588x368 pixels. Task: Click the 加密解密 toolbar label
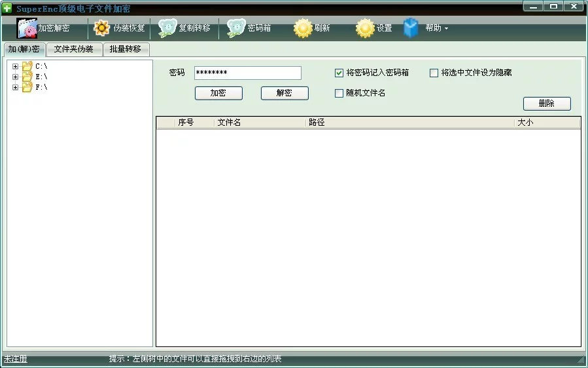[x=54, y=28]
